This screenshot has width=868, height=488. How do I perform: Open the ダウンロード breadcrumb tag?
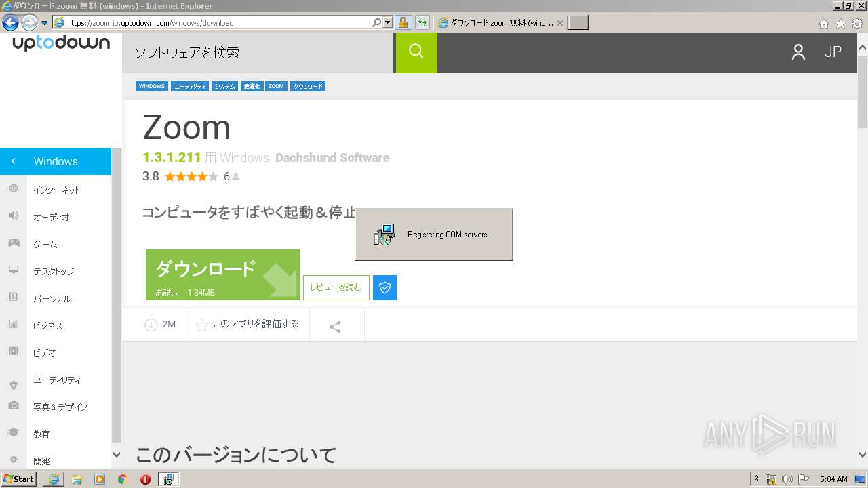coord(308,86)
